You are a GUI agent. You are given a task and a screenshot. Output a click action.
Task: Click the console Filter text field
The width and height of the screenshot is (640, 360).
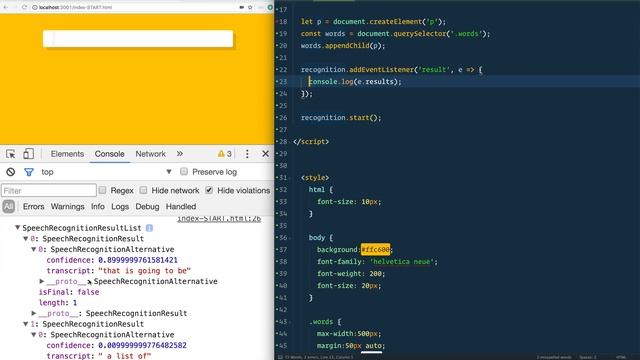49,191
